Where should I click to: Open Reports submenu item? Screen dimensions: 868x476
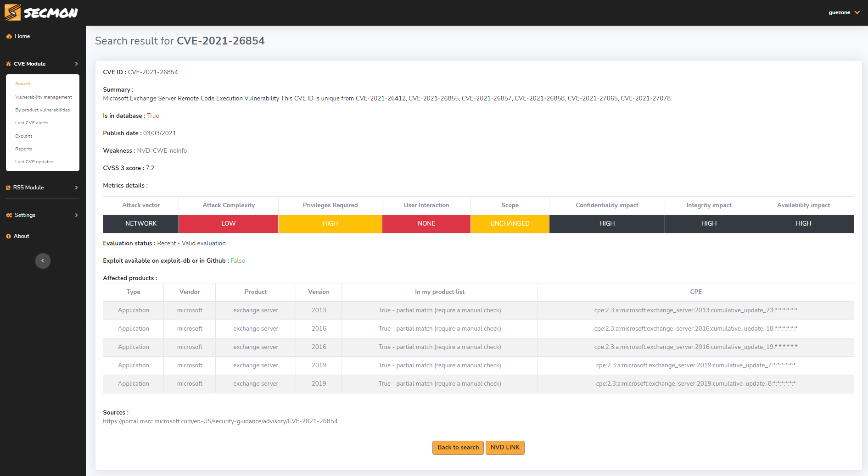(23, 149)
